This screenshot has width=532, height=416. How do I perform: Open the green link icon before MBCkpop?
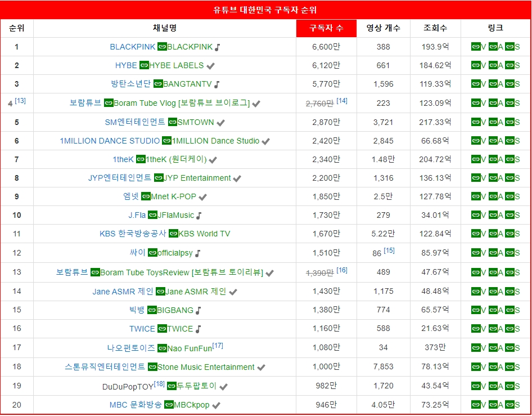(x=169, y=405)
